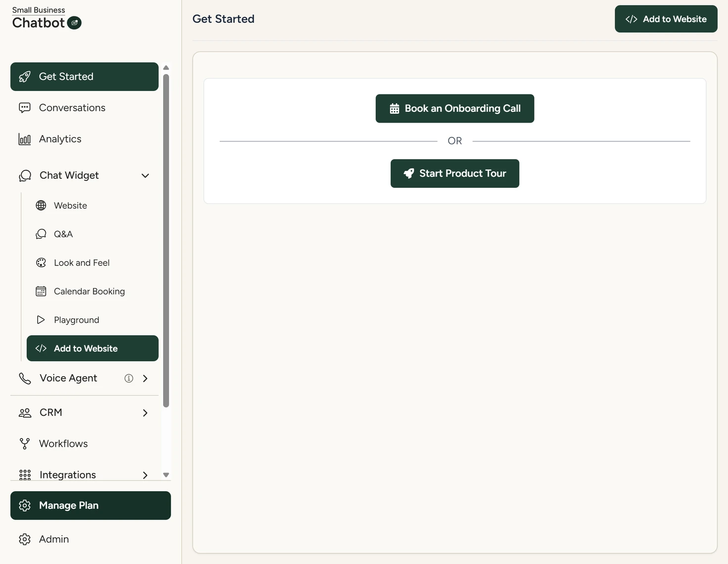728x564 pixels.
Task: Open the Admin page
Action: pyautogui.click(x=91, y=539)
